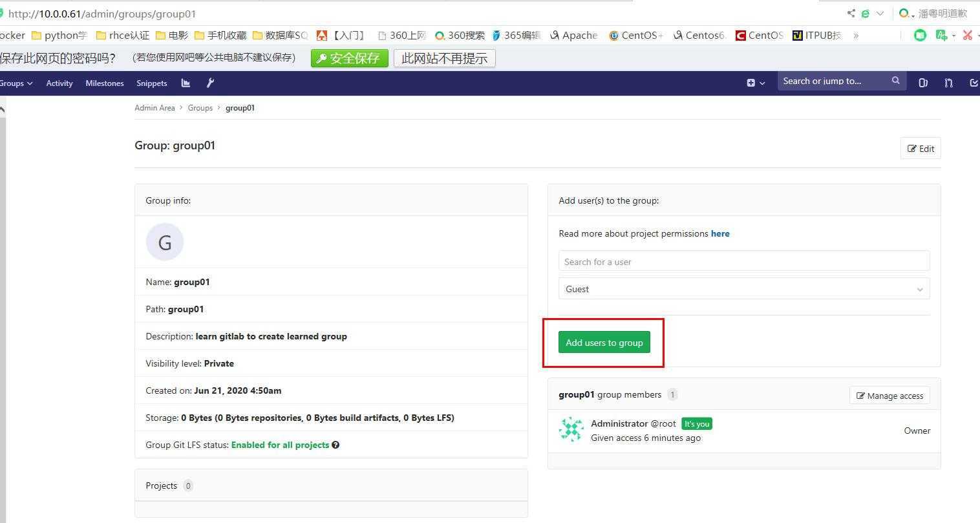The image size is (980, 523).
Task: Open project permissions 'here' link
Action: click(x=720, y=233)
